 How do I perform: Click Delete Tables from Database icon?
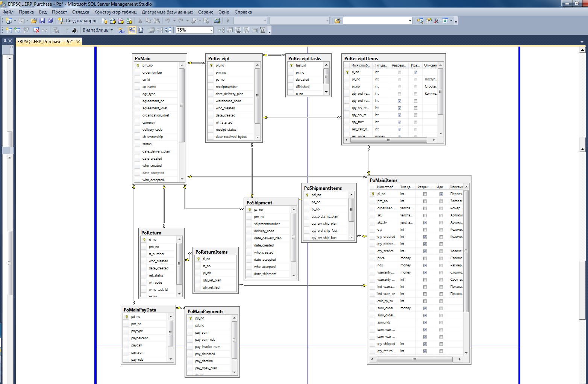(36, 30)
